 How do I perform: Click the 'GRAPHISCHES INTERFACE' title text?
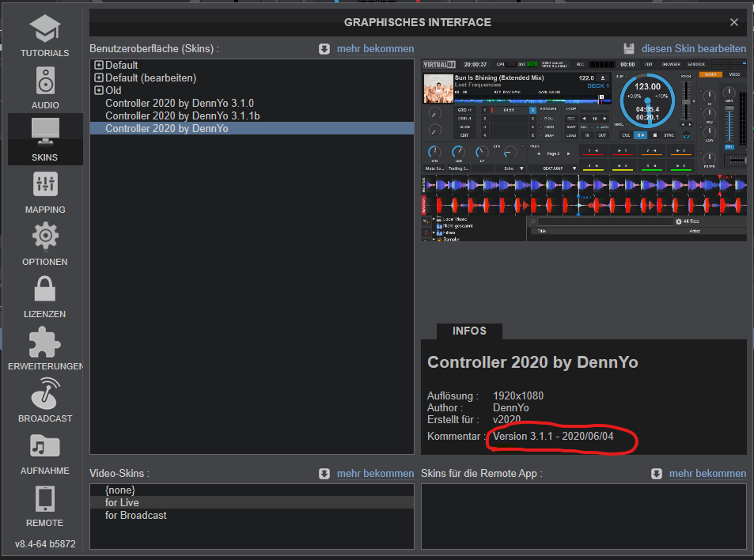point(418,23)
